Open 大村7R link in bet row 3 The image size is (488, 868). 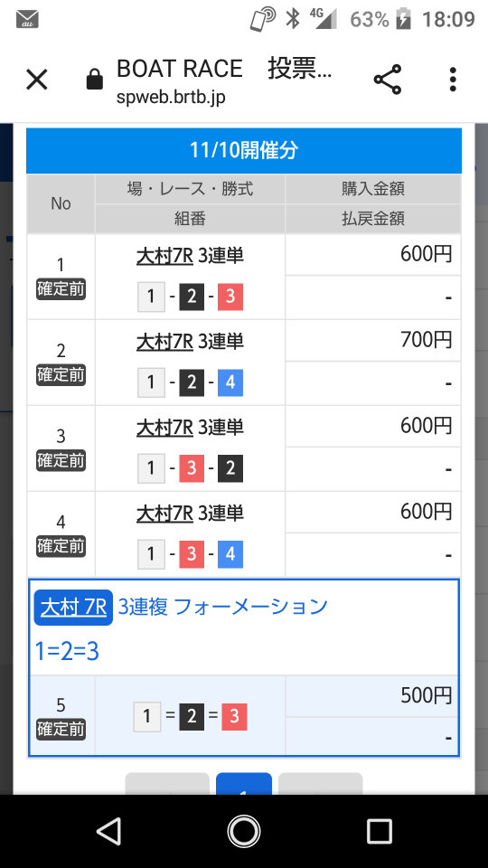point(164,428)
